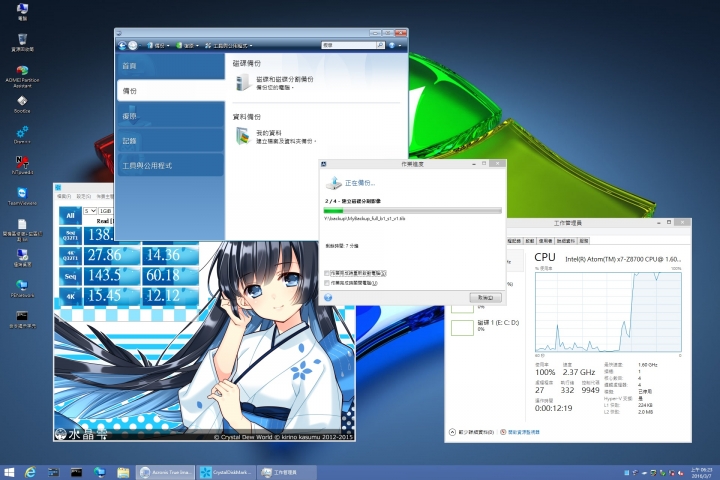Open the 1GiB test size dropdown

coord(106,211)
